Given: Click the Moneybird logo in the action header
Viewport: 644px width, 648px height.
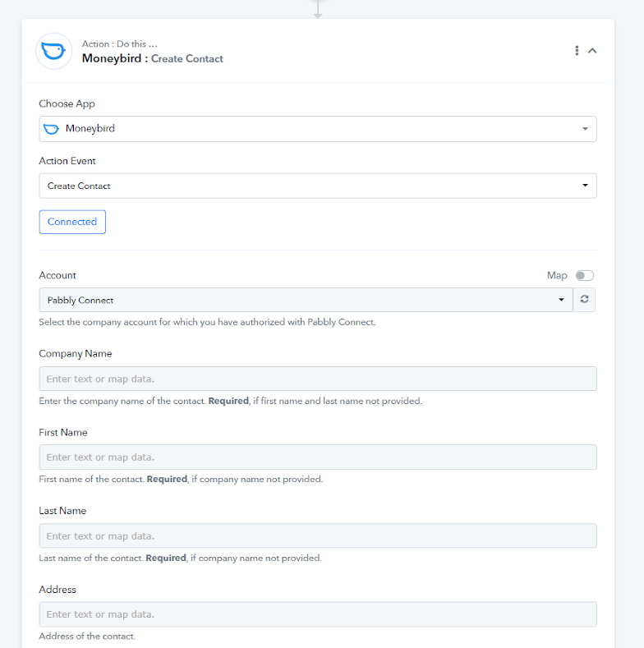Looking at the screenshot, I should [53, 51].
